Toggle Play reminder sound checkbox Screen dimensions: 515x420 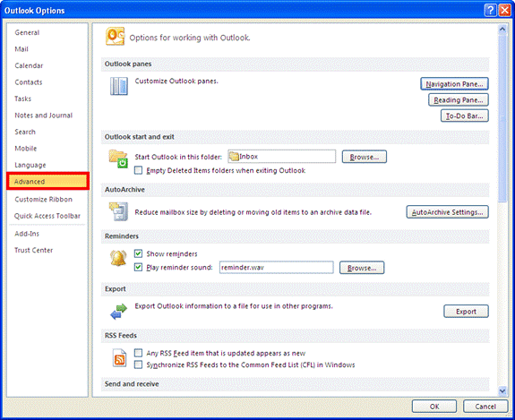[x=138, y=267]
